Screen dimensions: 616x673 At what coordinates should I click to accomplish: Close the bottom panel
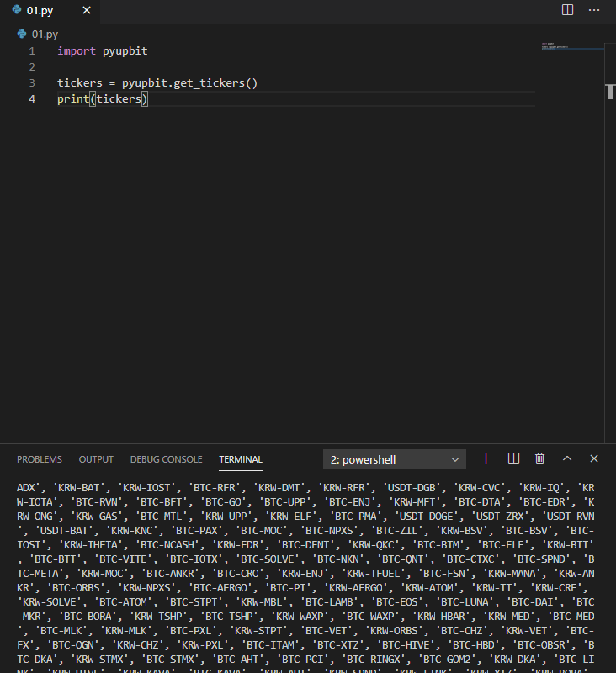click(594, 458)
